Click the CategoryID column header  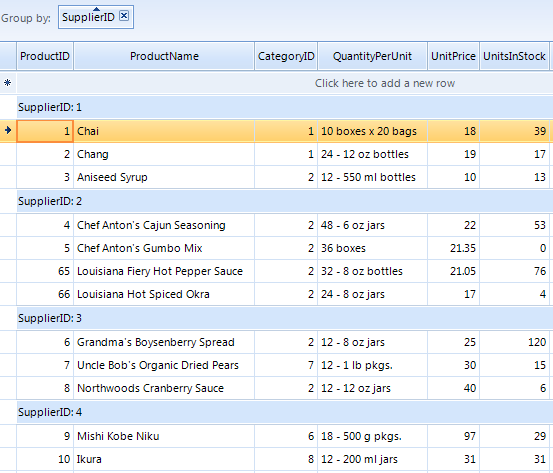click(x=286, y=56)
